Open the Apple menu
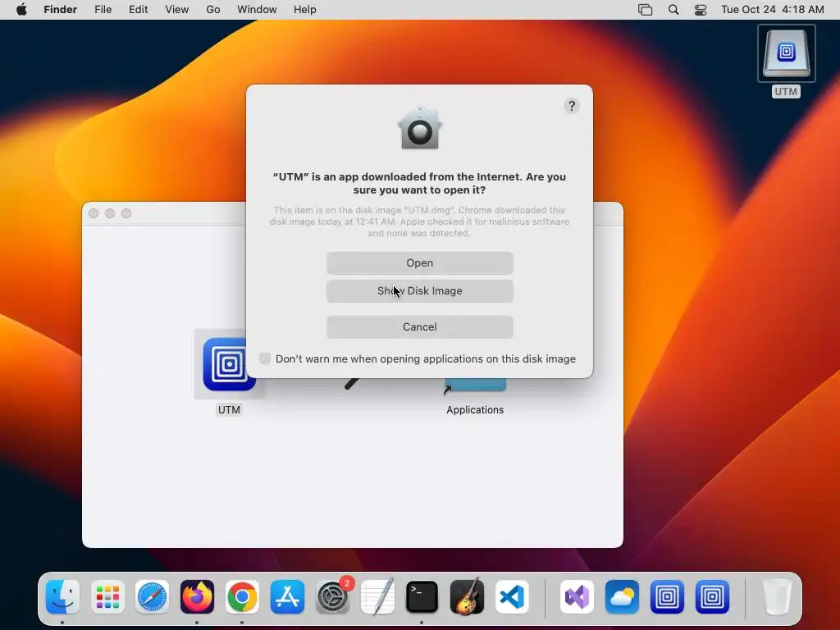Screen dimensions: 840x630 tap(21, 10)
